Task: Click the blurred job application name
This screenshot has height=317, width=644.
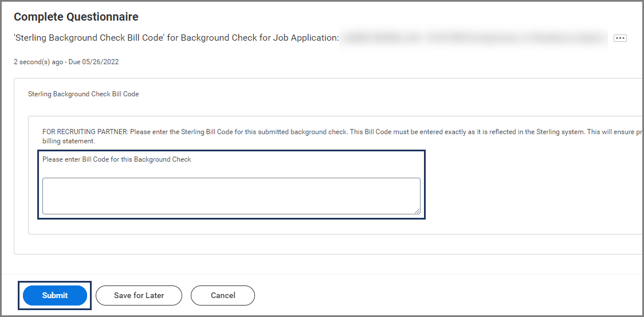Action: pyautogui.click(x=473, y=38)
